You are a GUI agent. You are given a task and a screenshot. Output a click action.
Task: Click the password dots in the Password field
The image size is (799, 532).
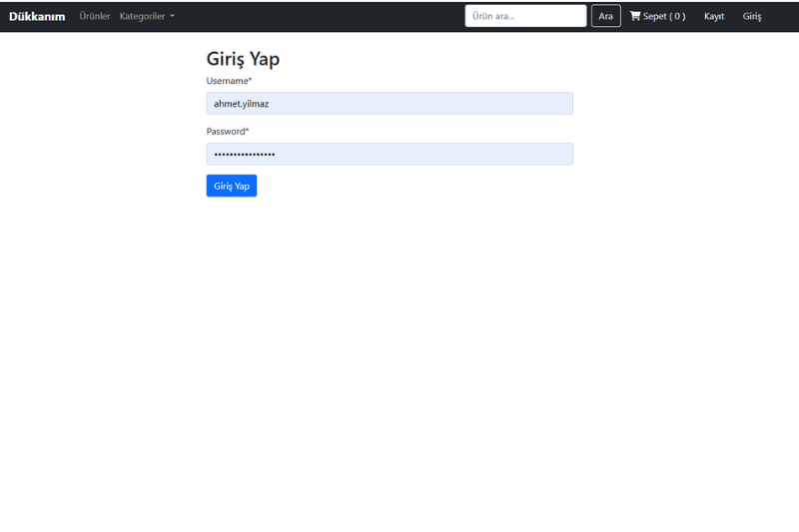245,154
